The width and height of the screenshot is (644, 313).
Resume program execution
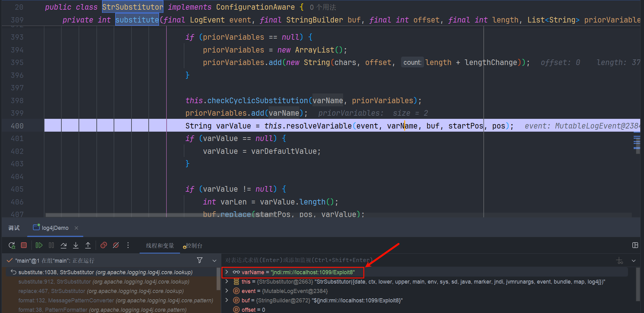[39, 245]
